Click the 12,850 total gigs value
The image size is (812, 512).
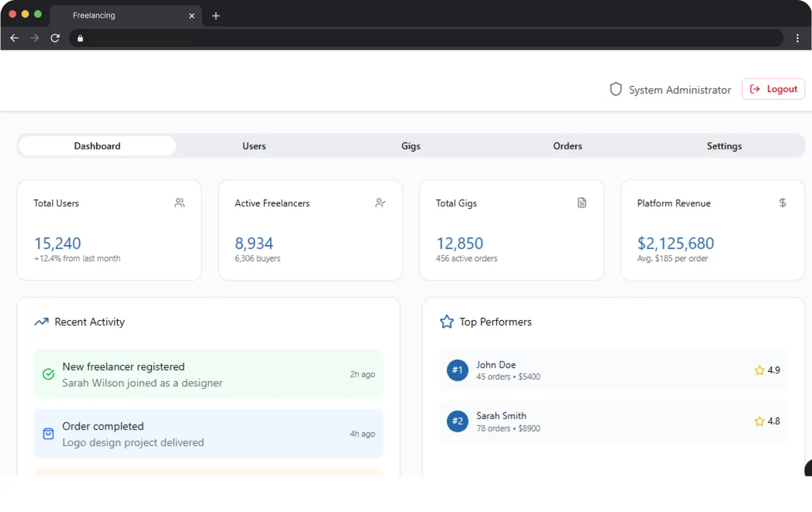tap(460, 243)
